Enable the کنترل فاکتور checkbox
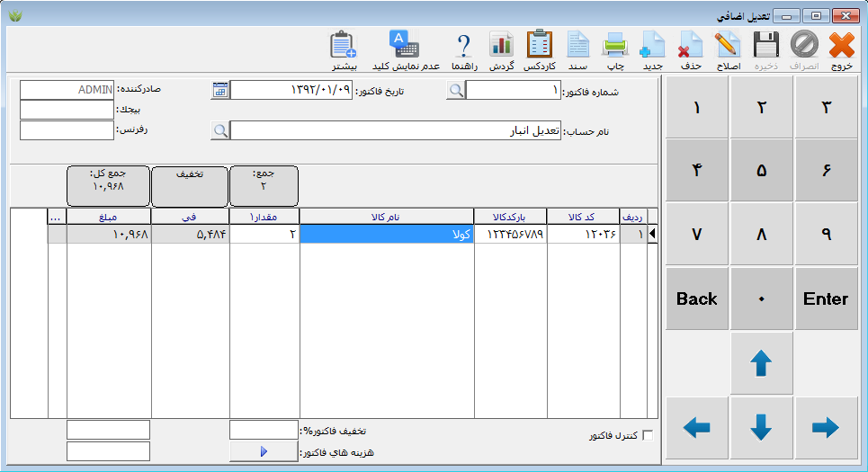Viewport: 868px width, 472px height. 649,435
